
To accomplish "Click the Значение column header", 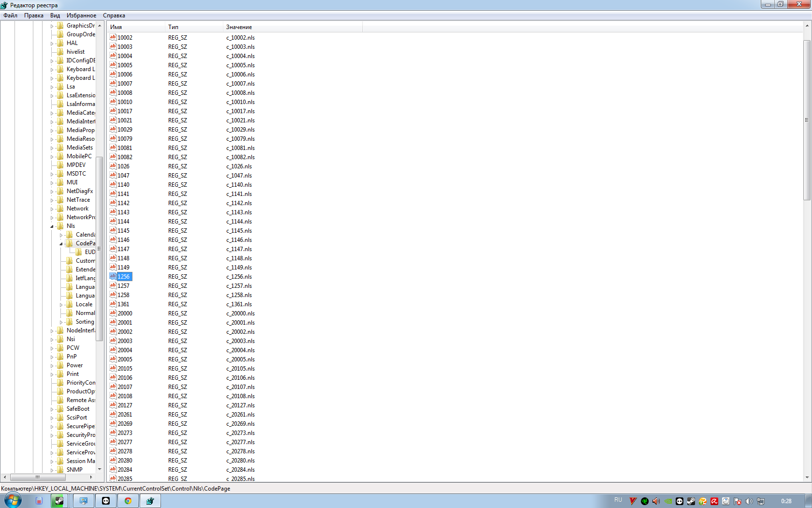I will [239, 27].
